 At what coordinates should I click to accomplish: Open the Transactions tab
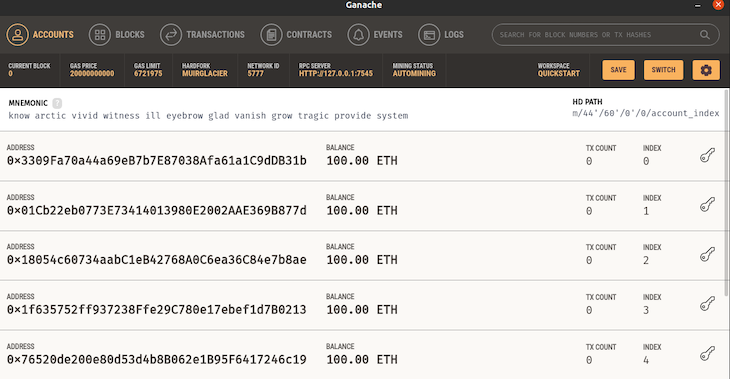(x=202, y=35)
